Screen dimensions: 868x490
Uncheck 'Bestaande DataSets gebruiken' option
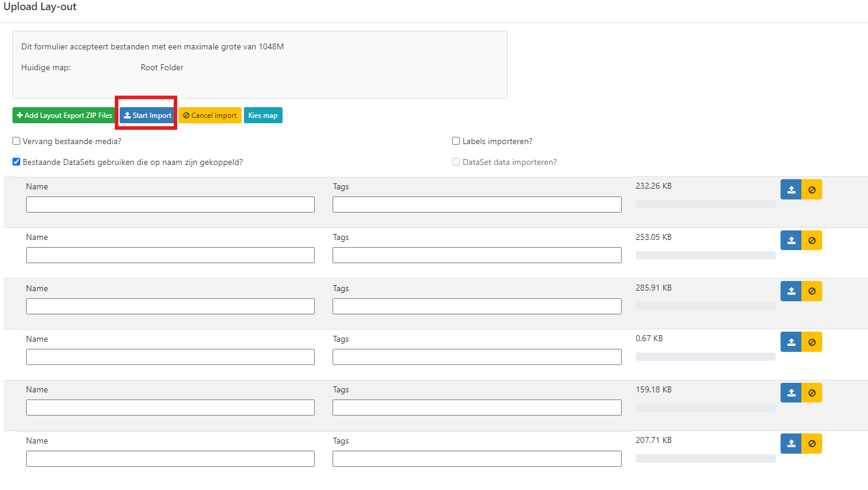(x=17, y=162)
